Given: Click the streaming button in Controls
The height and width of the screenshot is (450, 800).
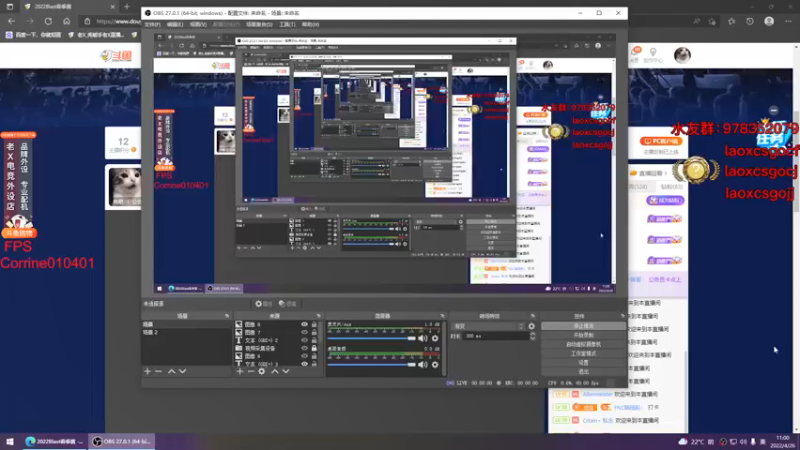Looking at the screenshot, I should (x=583, y=326).
